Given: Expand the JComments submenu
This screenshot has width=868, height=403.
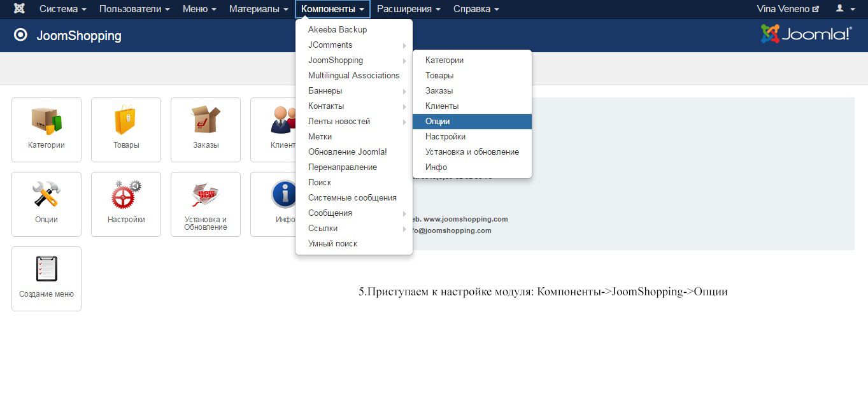Looking at the screenshot, I should click(x=354, y=45).
